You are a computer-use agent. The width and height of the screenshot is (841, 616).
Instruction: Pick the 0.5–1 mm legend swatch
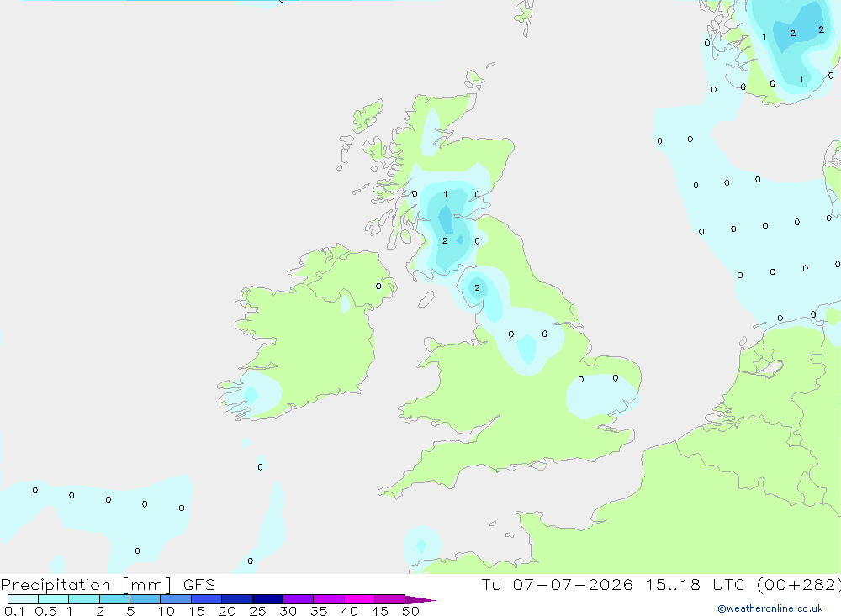pos(53,599)
